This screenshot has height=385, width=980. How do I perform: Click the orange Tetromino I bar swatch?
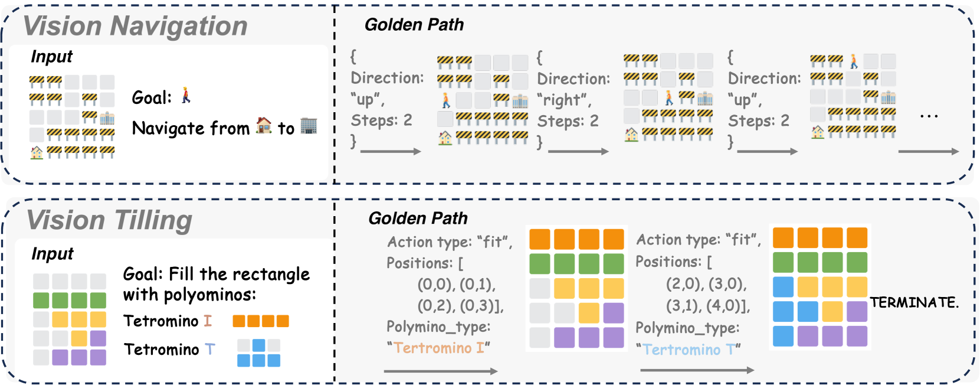tap(261, 321)
